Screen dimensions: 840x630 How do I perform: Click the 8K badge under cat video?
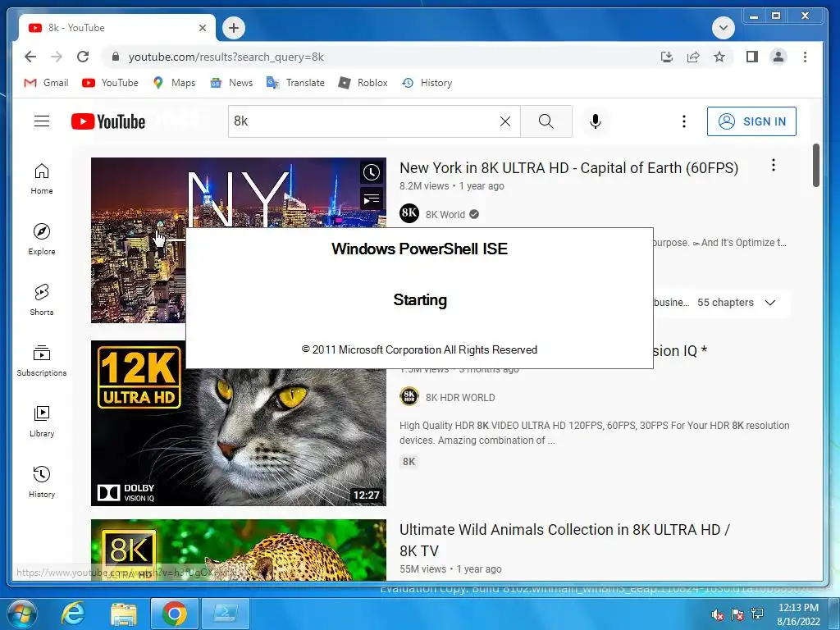[409, 462]
